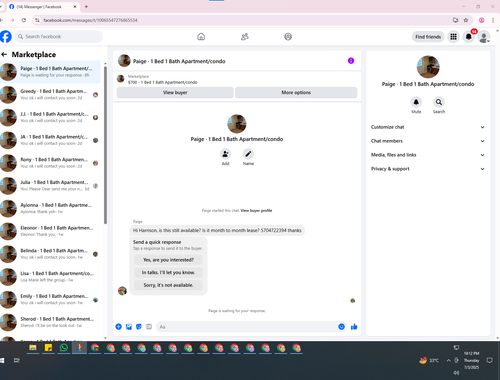
Task: Open a new browser tab
Action: coord(86,6)
